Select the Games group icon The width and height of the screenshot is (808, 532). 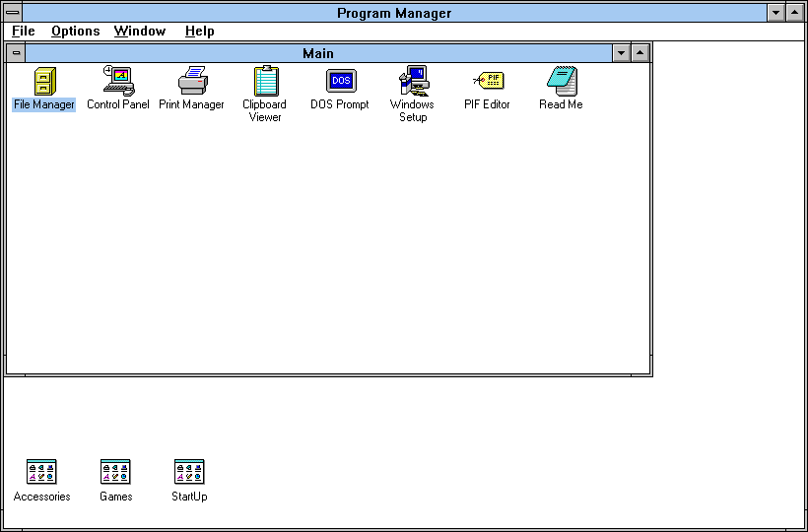[x=115, y=471]
